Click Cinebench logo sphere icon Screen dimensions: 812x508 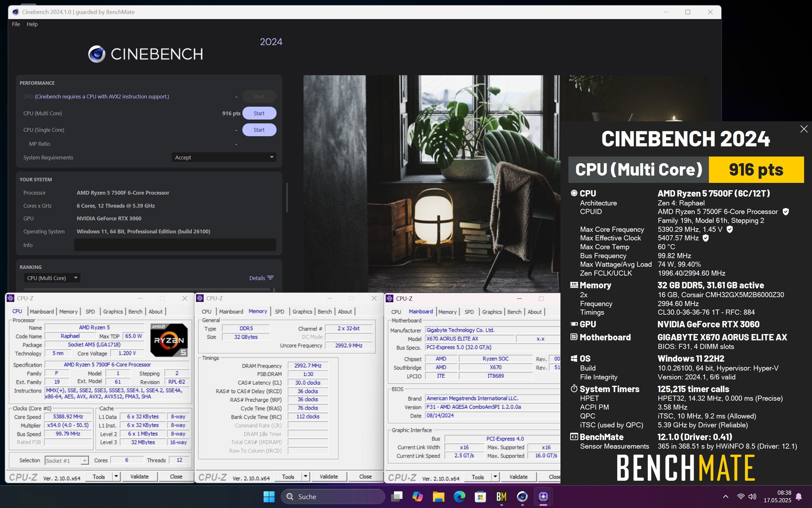click(x=97, y=54)
